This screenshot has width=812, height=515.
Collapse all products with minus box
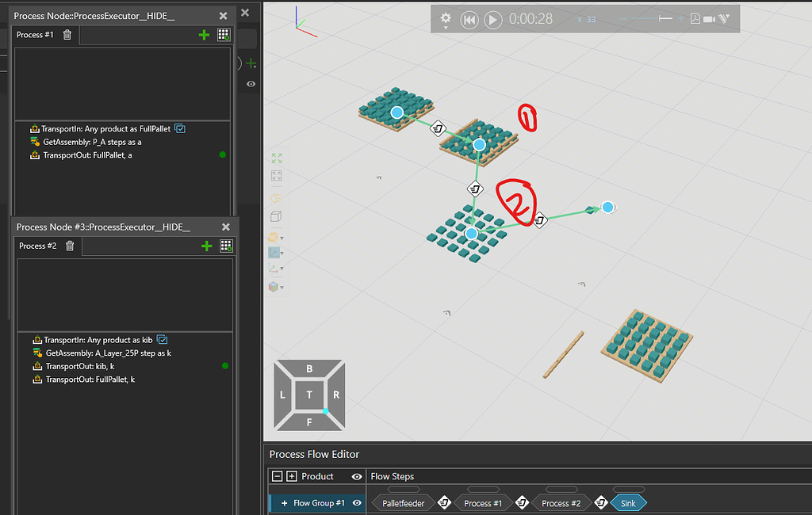click(x=277, y=476)
